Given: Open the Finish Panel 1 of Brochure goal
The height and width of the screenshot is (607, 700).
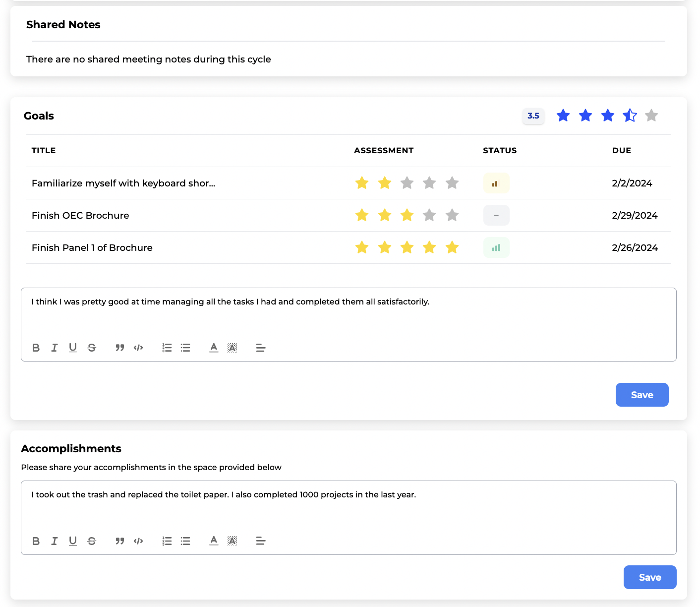Looking at the screenshot, I should pos(92,247).
